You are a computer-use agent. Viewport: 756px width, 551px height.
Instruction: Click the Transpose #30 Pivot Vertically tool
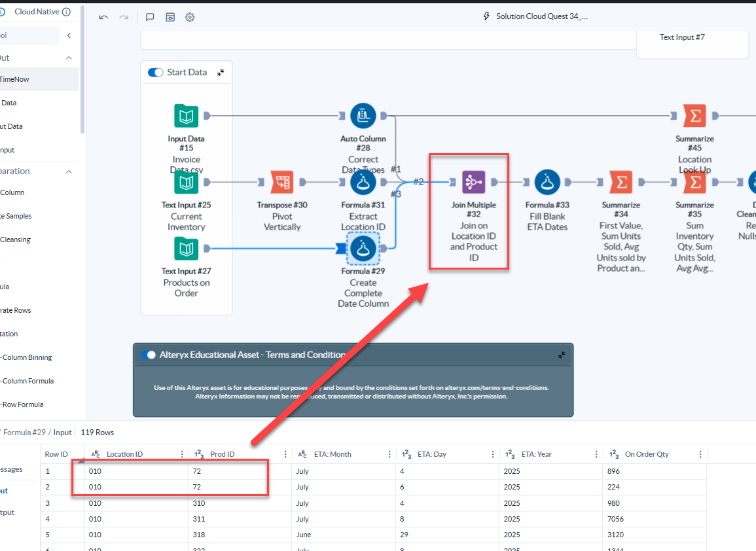coord(282,182)
